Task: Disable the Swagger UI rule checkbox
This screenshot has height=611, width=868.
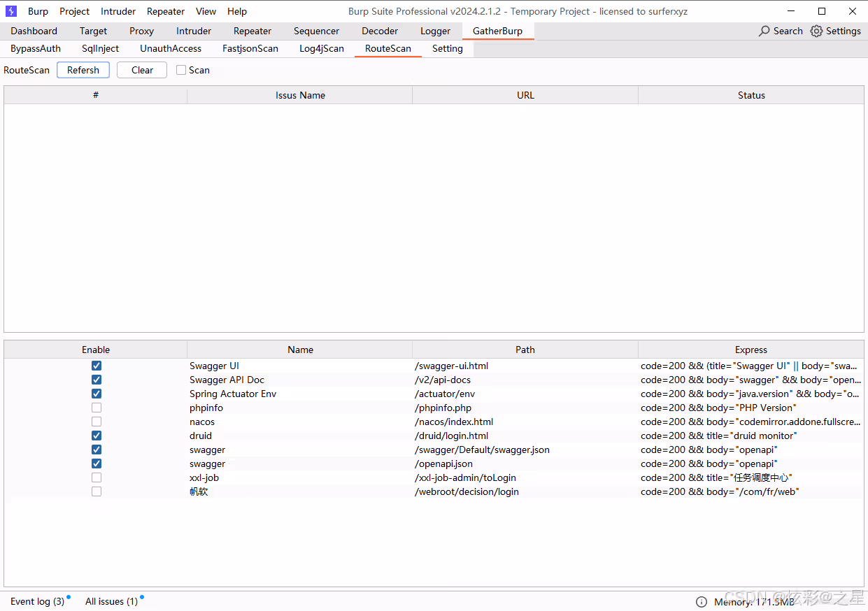Action: point(97,366)
